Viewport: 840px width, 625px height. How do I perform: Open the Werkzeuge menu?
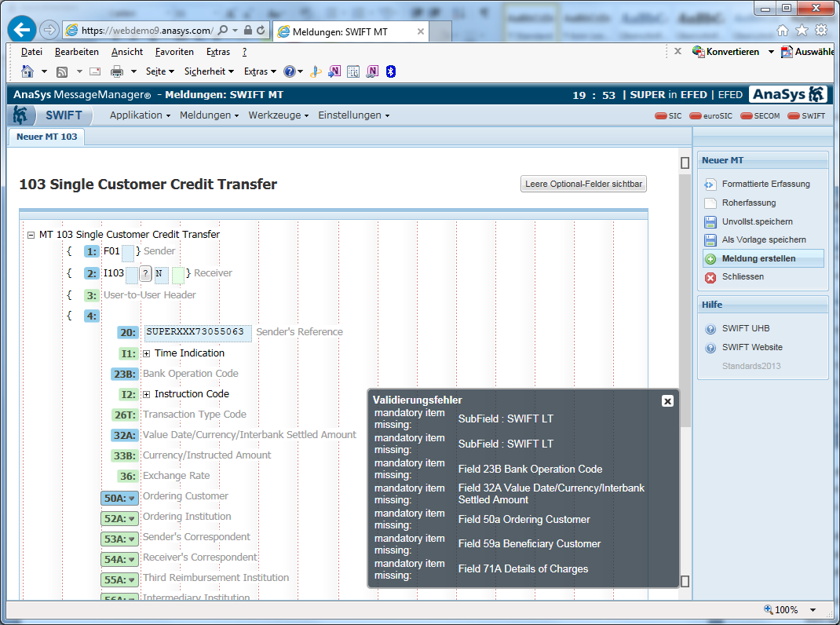[x=279, y=115]
